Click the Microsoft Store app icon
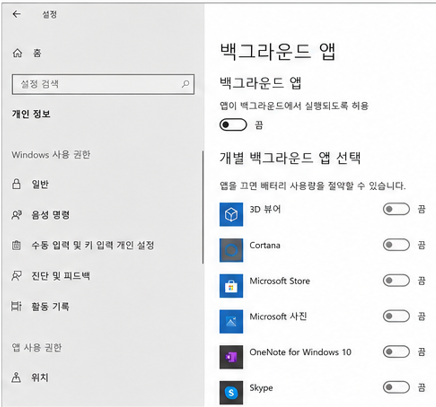 click(231, 286)
